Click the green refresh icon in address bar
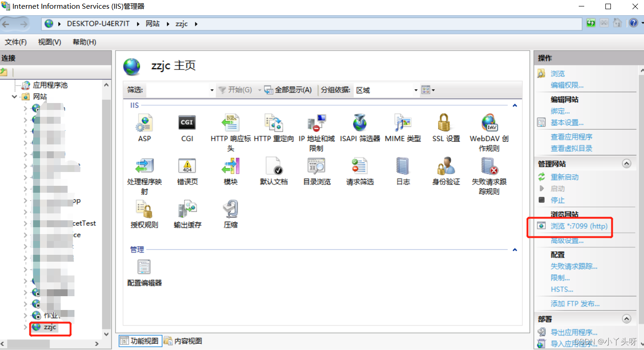 click(x=591, y=23)
